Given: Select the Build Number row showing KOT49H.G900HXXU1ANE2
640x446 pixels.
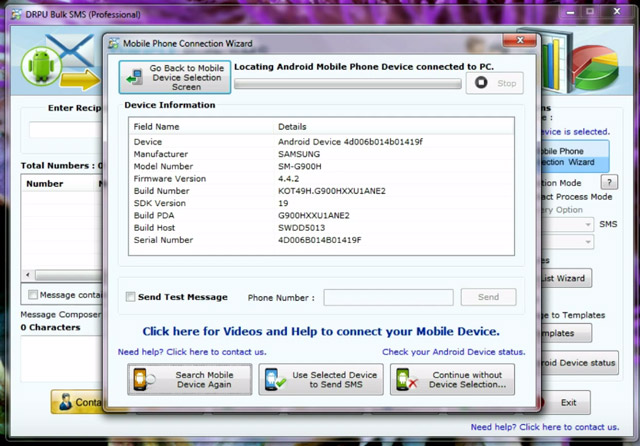Looking at the screenshot, I should coord(321,191).
